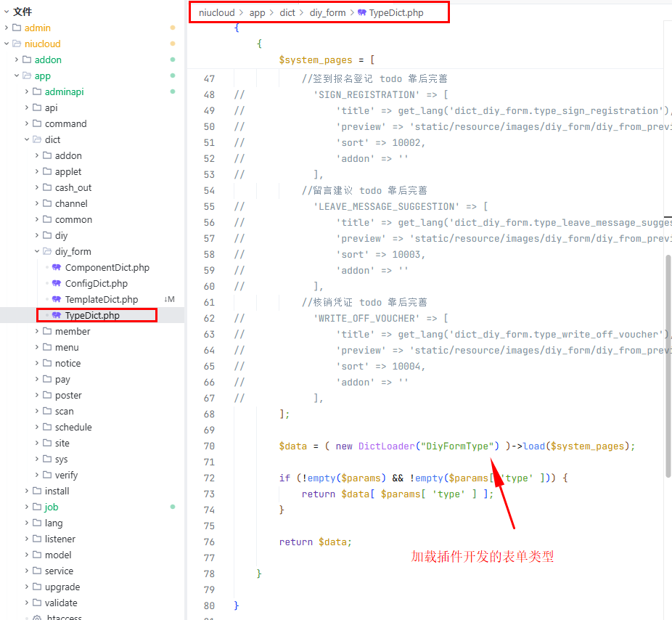Expand the member folder
The image size is (672, 620).
(37, 331)
